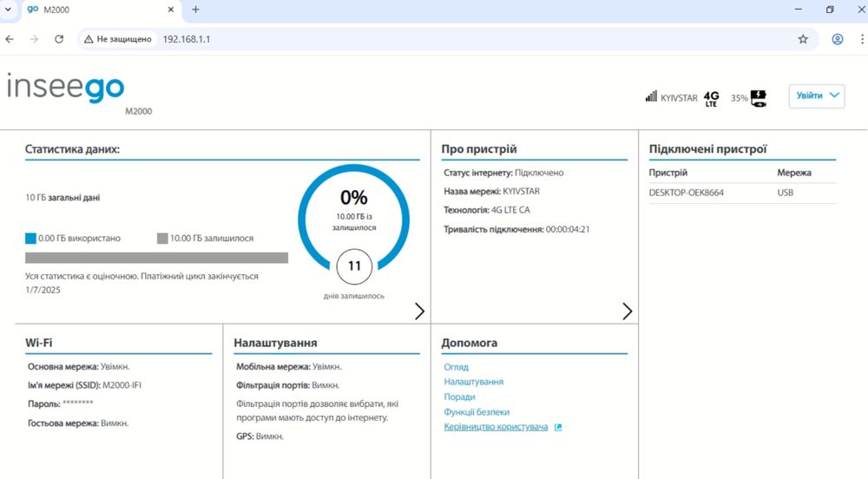868x479 pixels.
Task: Click the Налаштування panel heading
Action: 275,343
